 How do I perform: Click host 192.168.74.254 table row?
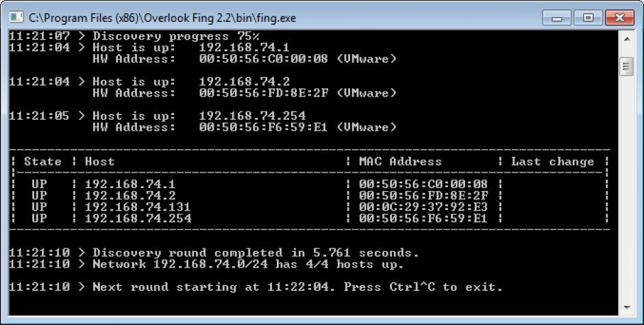pyautogui.click(x=310, y=218)
